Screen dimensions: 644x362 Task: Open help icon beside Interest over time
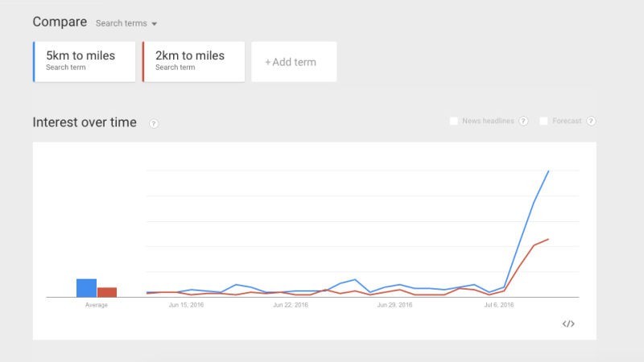tap(154, 123)
